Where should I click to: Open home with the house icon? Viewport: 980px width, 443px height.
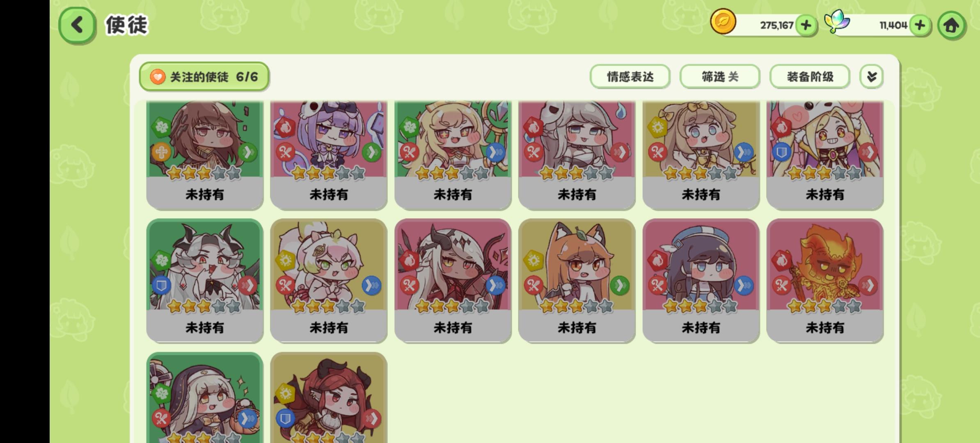(951, 25)
